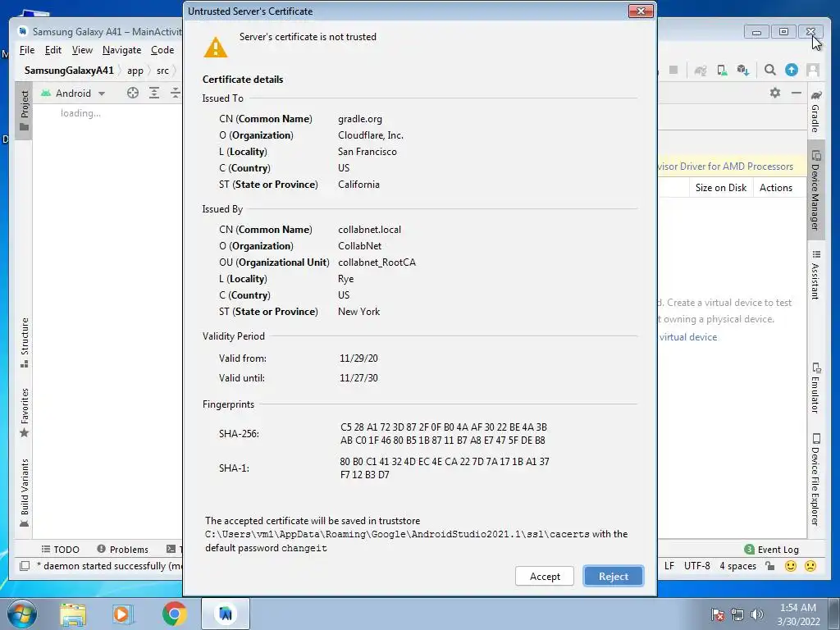This screenshot has height=630, width=840.
Task: Toggle the Project tool window tab
Action: (24, 111)
